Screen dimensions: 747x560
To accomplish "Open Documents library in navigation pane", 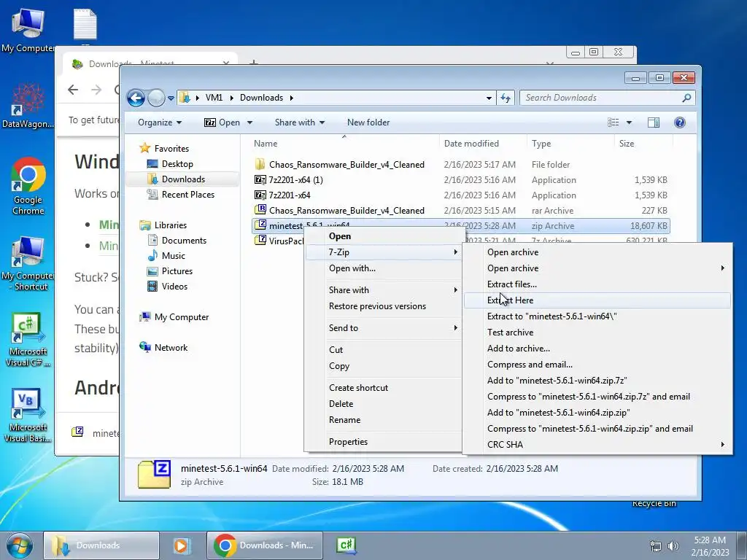I will tap(184, 241).
